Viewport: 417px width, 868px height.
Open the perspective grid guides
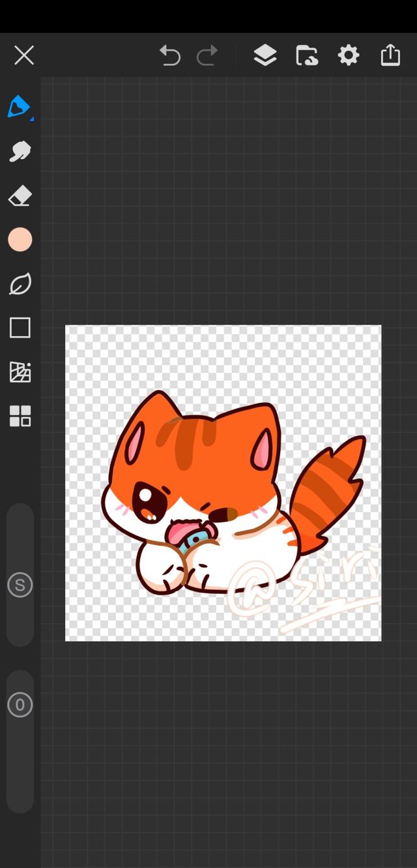(20, 372)
